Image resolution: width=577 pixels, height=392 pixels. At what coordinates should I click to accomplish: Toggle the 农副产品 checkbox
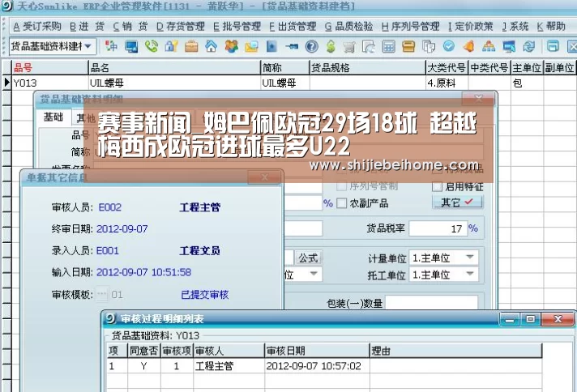pos(341,203)
